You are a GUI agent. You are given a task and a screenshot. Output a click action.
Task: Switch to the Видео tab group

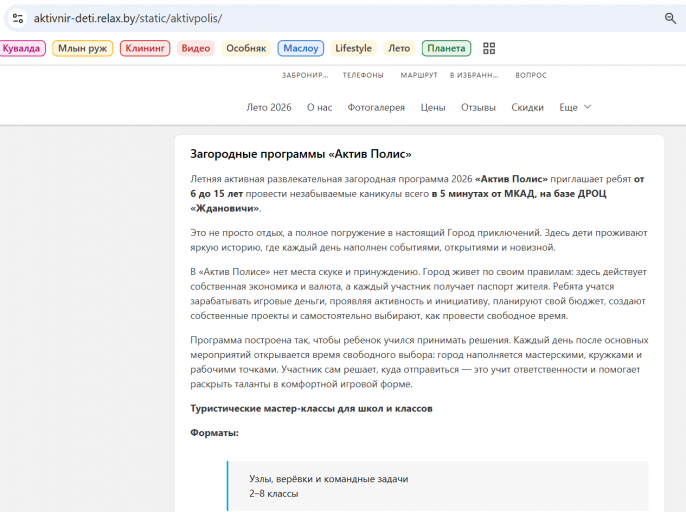click(196, 48)
